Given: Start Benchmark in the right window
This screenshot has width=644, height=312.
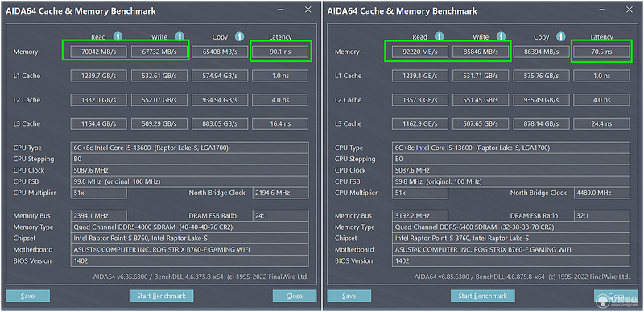Looking at the screenshot, I should point(482,296).
